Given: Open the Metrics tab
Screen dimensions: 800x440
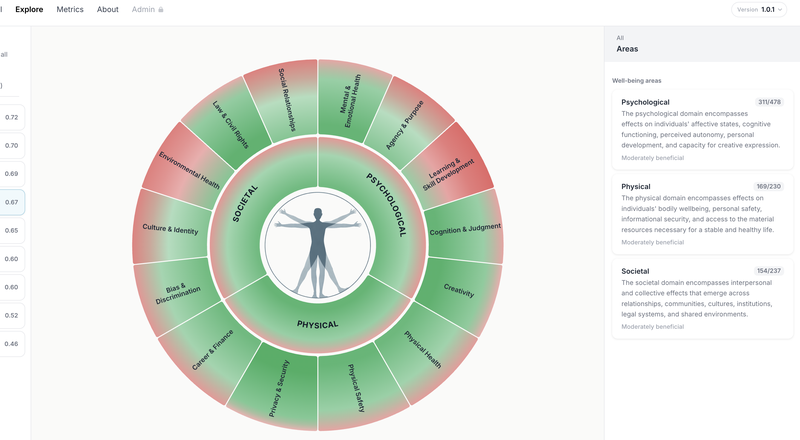Looking at the screenshot, I should pyautogui.click(x=70, y=10).
